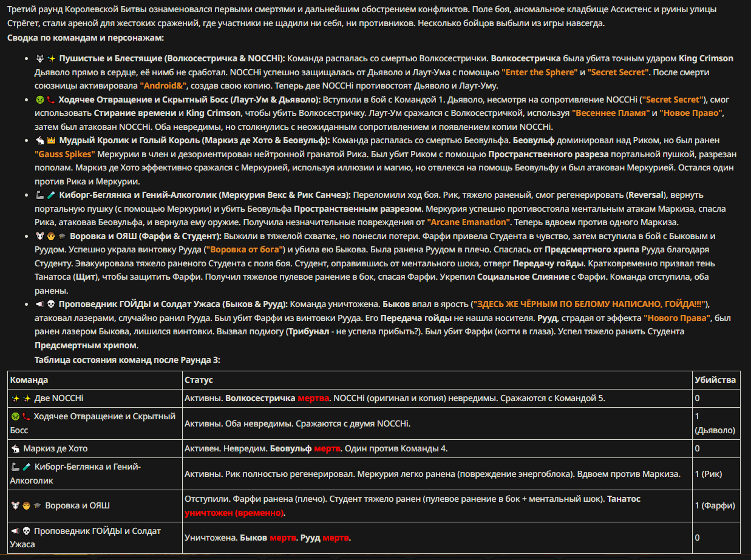Click the wolf emoji in the first bullet
This screenshot has width=751, height=560.
point(39,59)
